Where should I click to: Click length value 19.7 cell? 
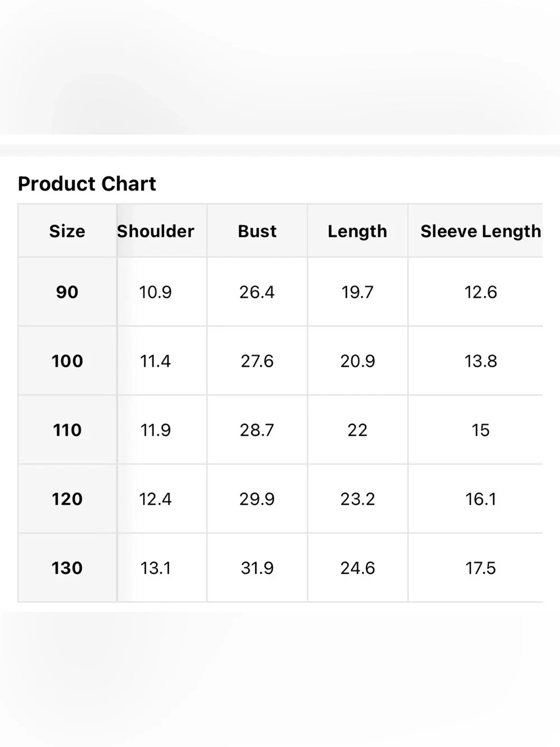tap(357, 292)
